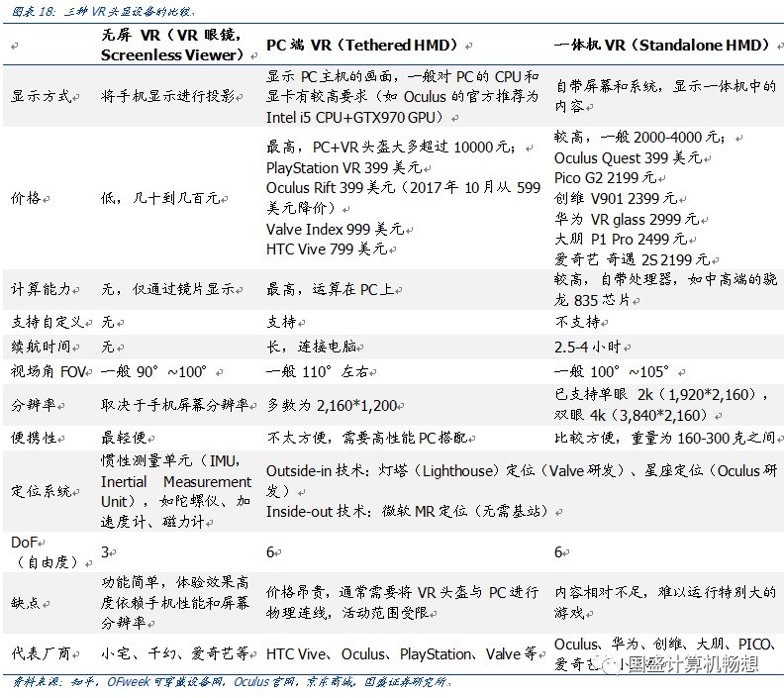The image size is (784, 698).
Task: Click the row label '分辨率'
Action: pos(34,405)
